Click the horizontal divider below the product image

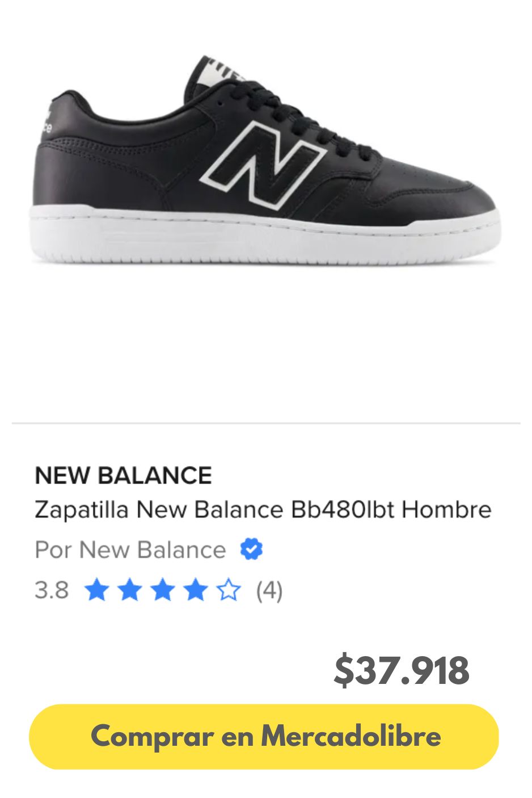266,423
